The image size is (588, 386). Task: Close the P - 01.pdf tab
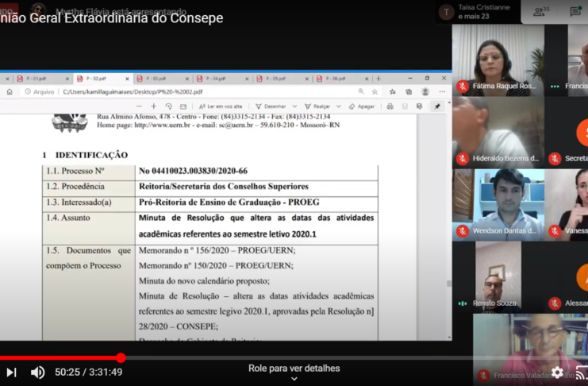point(67,79)
